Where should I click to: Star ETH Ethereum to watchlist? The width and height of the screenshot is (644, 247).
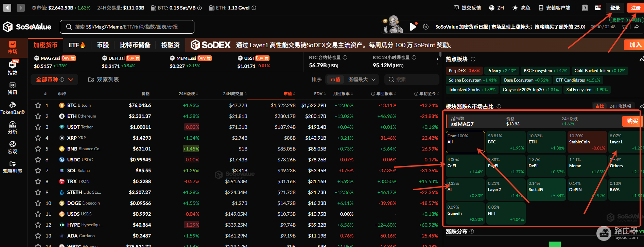[x=38, y=116]
